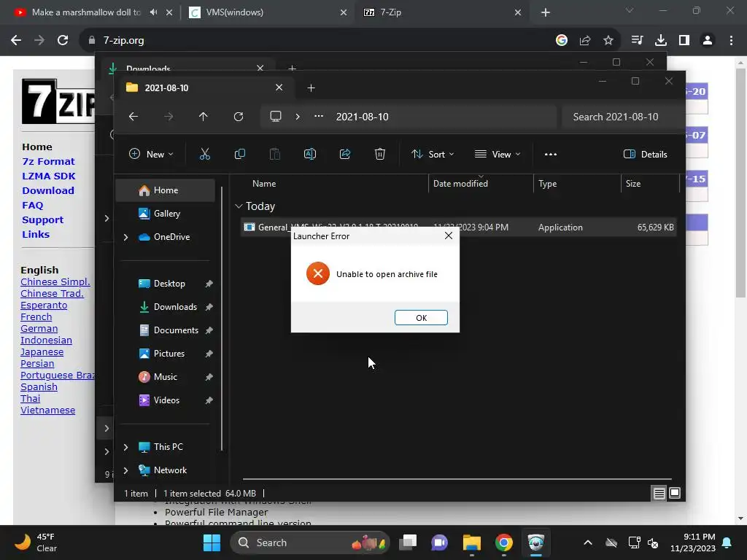Switch to large thumbnails view in status bar

point(675,494)
